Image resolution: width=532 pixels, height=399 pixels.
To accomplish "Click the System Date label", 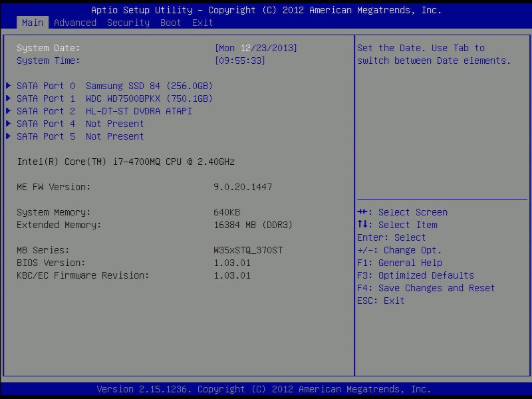I will pyautogui.click(x=48, y=48).
